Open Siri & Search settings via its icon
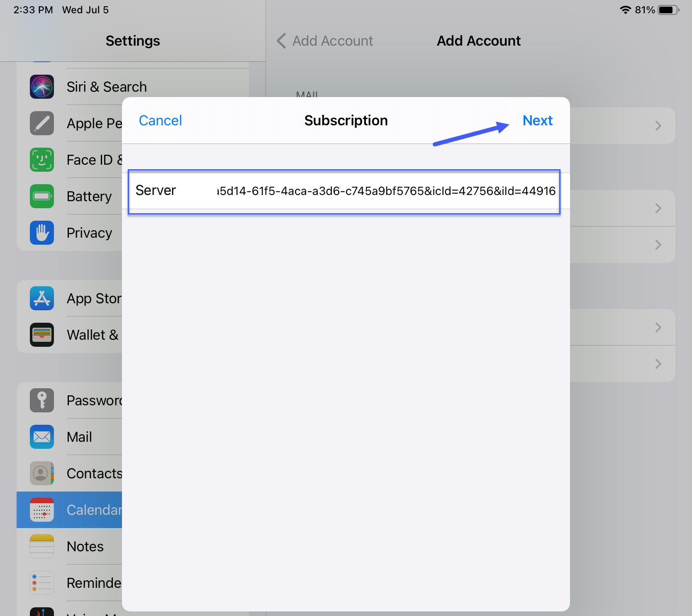This screenshot has width=692, height=616. tap(41, 87)
